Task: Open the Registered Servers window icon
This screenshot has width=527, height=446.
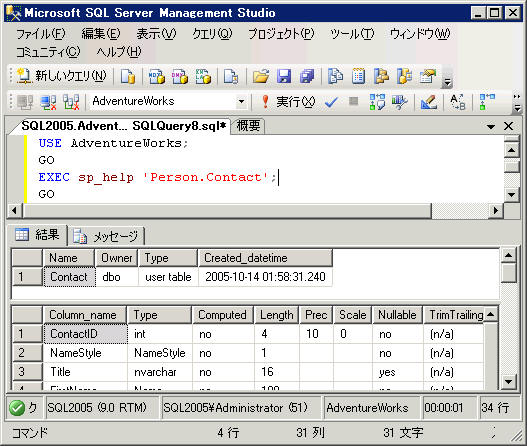Action: [335, 76]
